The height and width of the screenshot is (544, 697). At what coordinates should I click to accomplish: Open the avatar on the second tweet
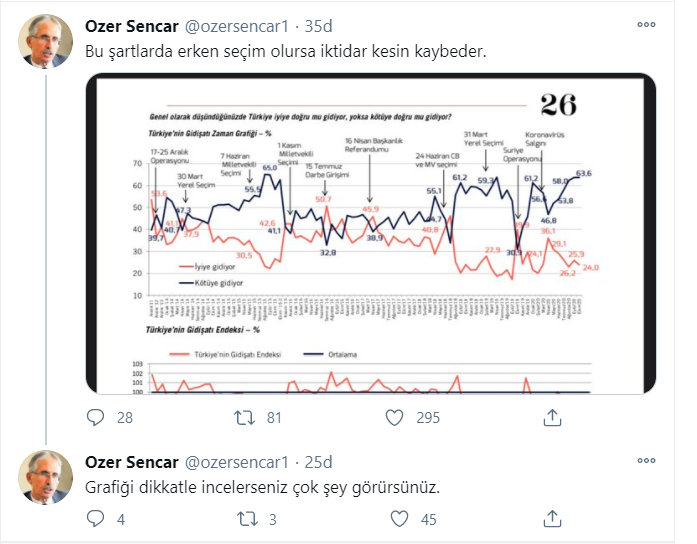point(45,477)
